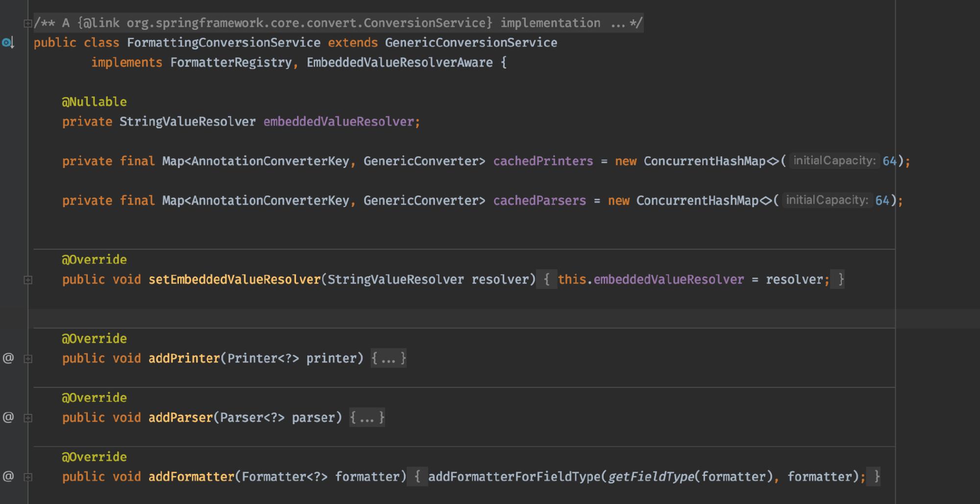Screen dimensions: 980x504
Task: Click the @Override annotation above addParser
Action: click(x=94, y=398)
